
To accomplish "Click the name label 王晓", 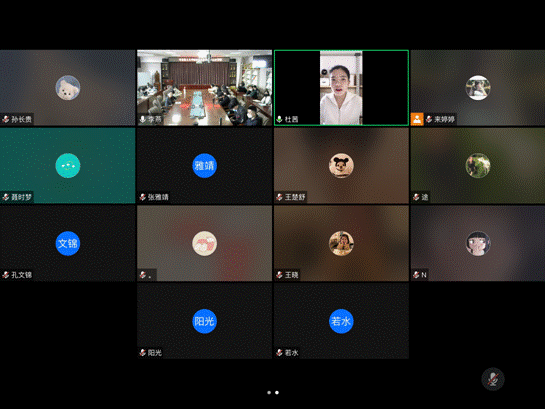I will (292, 275).
